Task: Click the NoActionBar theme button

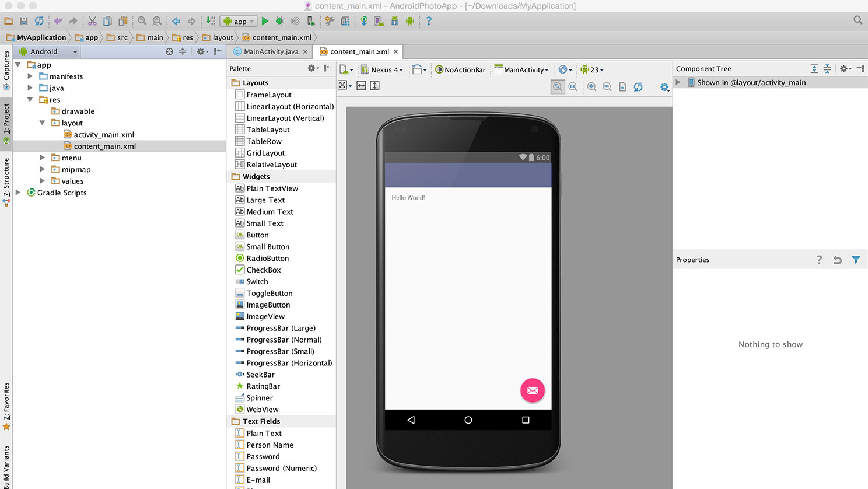Action: tap(460, 69)
